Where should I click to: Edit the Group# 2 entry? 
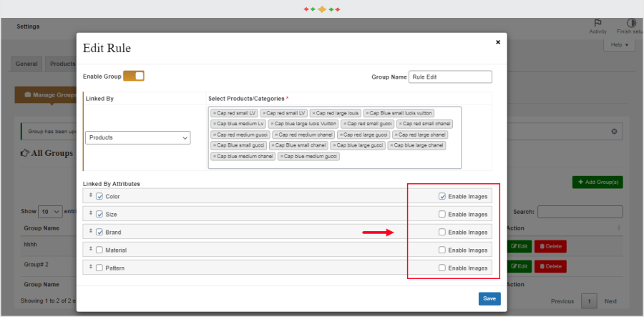pyautogui.click(x=519, y=266)
